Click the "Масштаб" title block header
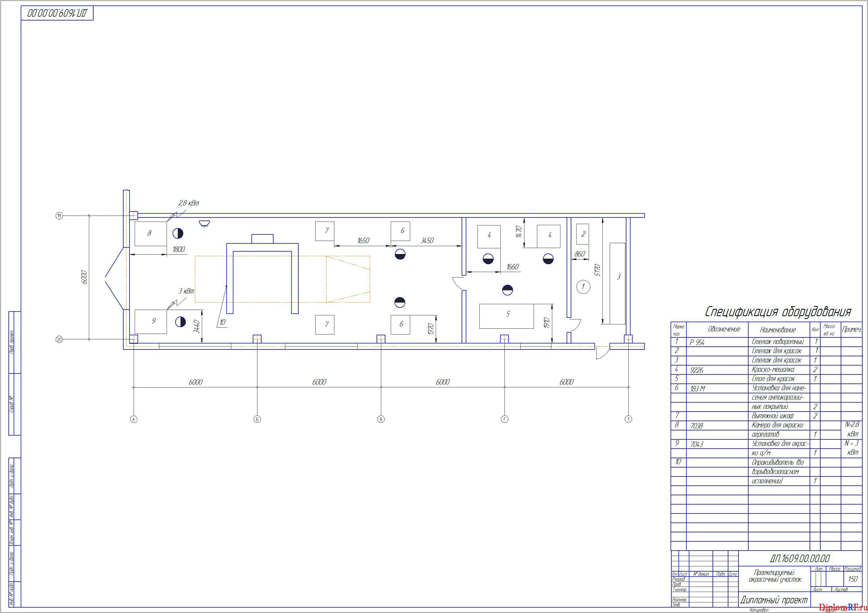Screen dimensions: 868x613 pyautogui.click(x=852, y=569)
